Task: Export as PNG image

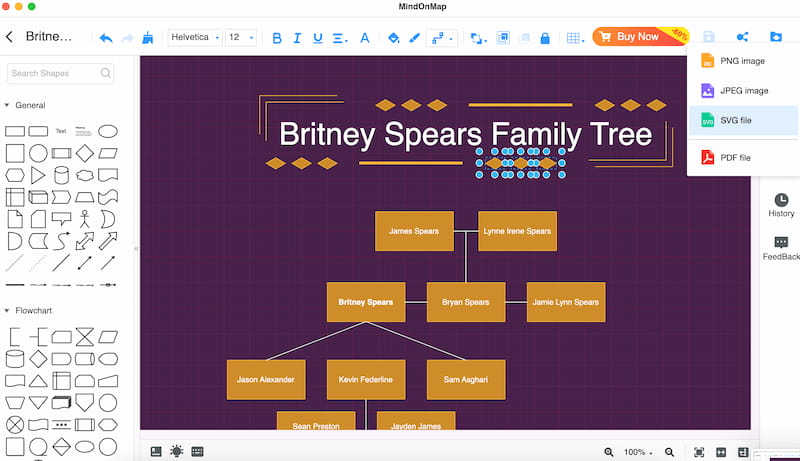Action: (743, 61)
